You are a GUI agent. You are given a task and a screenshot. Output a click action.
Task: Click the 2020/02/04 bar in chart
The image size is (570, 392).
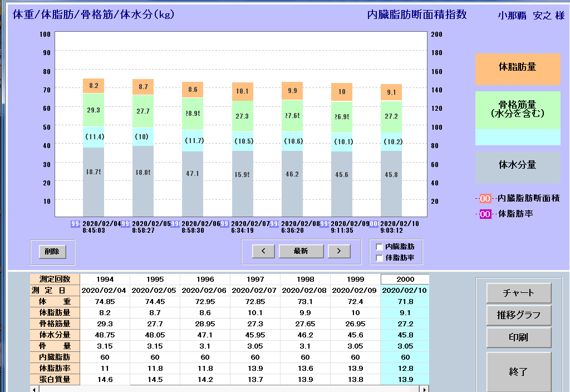(94, 147)
